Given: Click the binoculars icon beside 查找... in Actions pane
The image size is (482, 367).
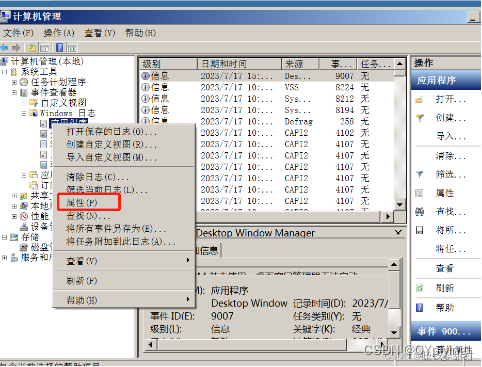Looking at the screenshot, I should 419,212.
